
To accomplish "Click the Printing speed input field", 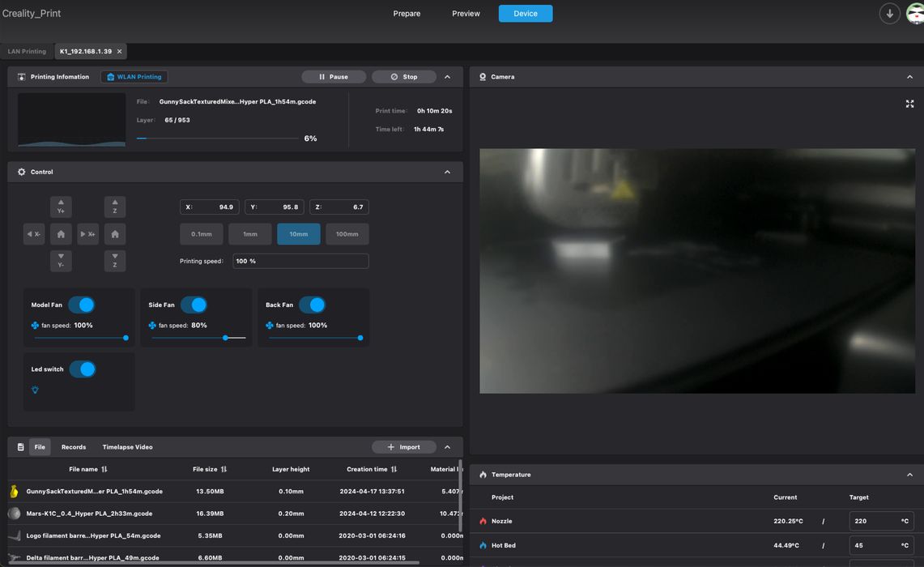I will pyautogui.click(x=300, y=261).
